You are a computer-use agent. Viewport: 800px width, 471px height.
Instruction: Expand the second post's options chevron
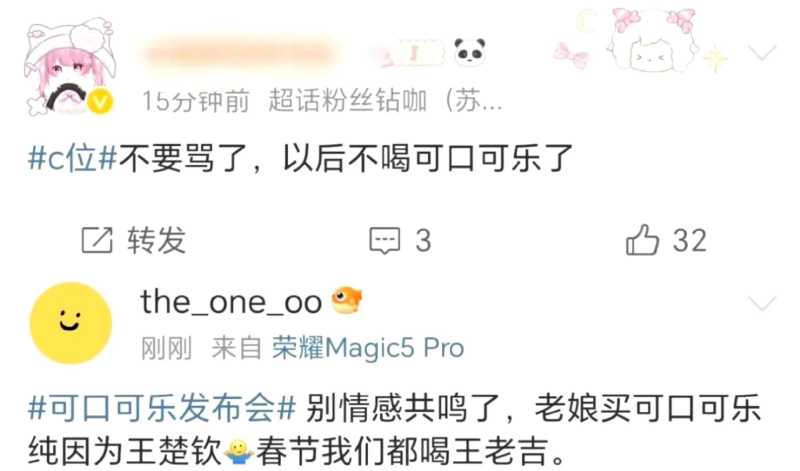click(x=762, y=304)
